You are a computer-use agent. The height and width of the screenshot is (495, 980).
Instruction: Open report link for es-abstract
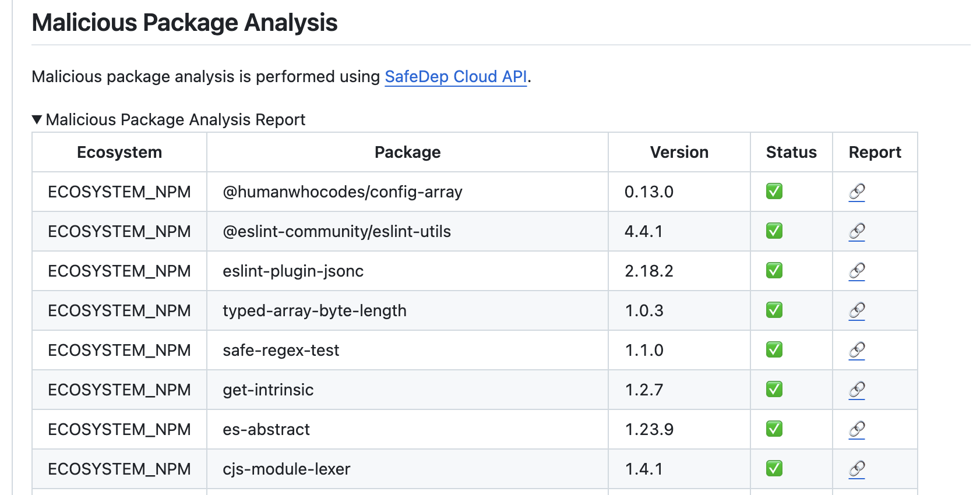[856, 429]
